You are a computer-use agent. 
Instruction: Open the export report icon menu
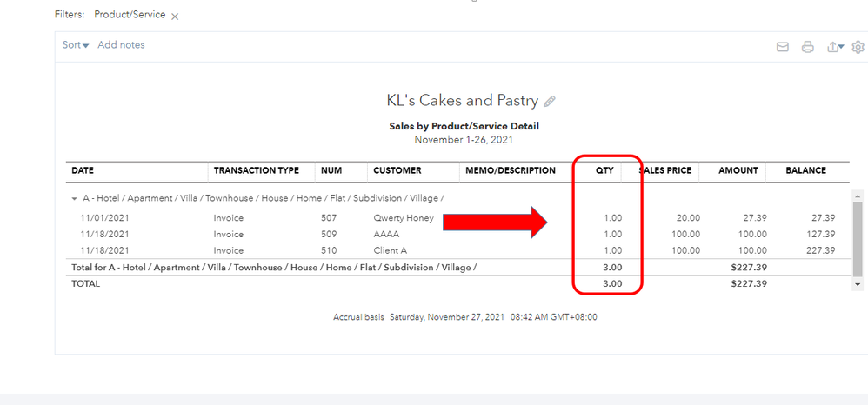click(x=835, y=47)
